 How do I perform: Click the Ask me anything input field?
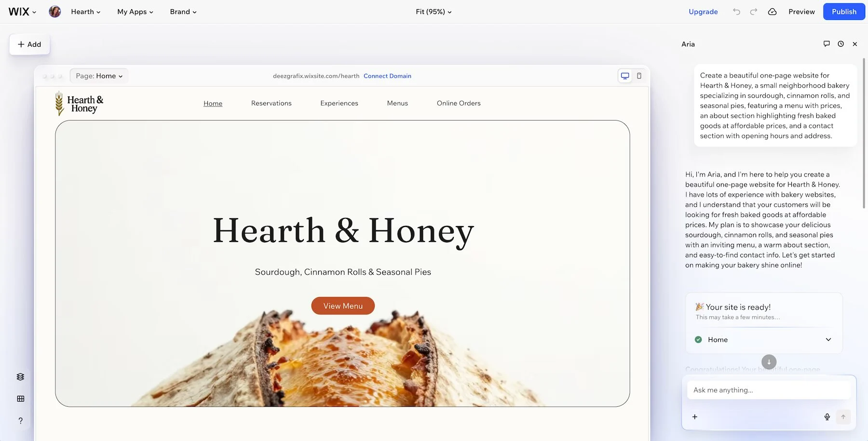click(x=769, y=390)
